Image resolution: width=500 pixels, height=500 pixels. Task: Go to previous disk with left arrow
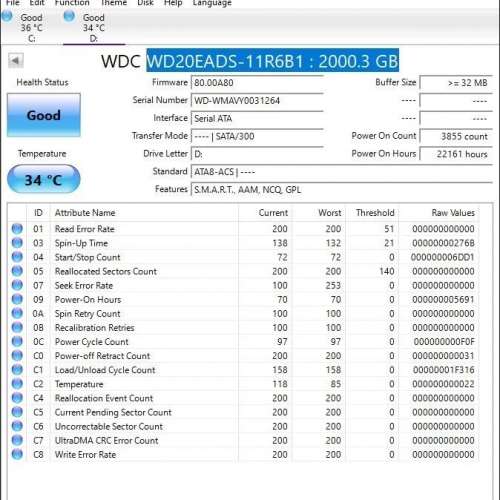[x=16, y=61]
